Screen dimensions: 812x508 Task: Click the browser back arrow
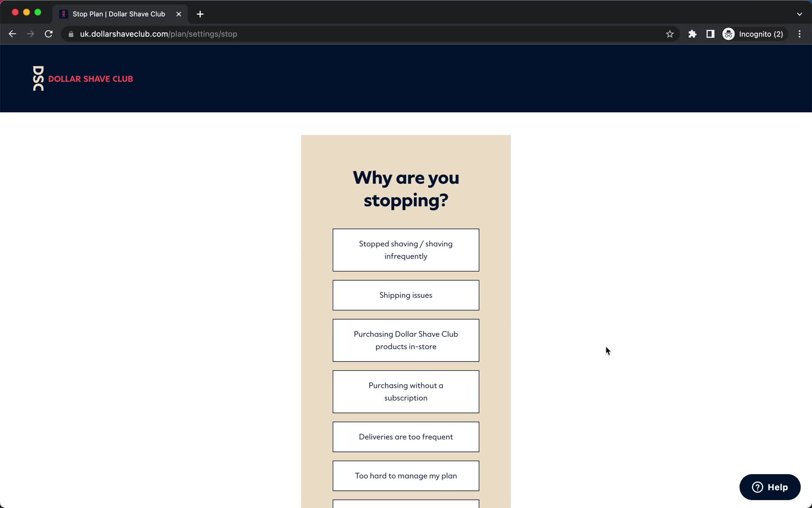pos(12,34)
